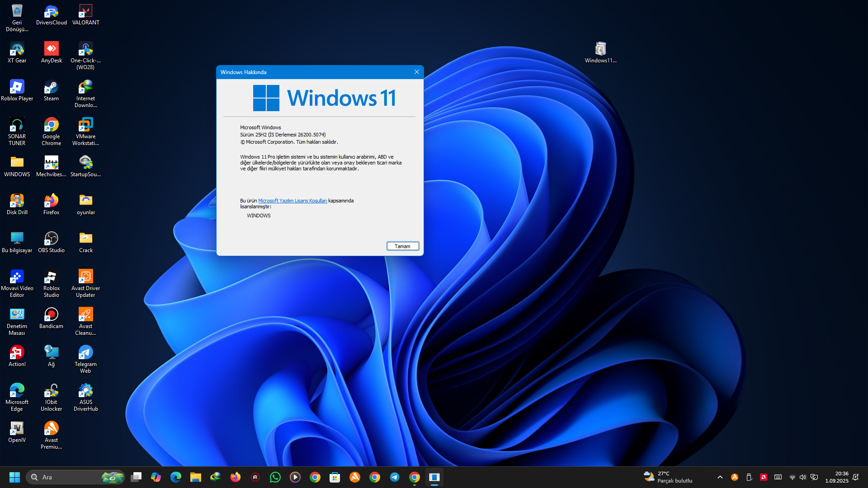This screenshot has width=868, height=488.
Task: Select the DriversCloud desktop shortcut
Action: [52, 15]
